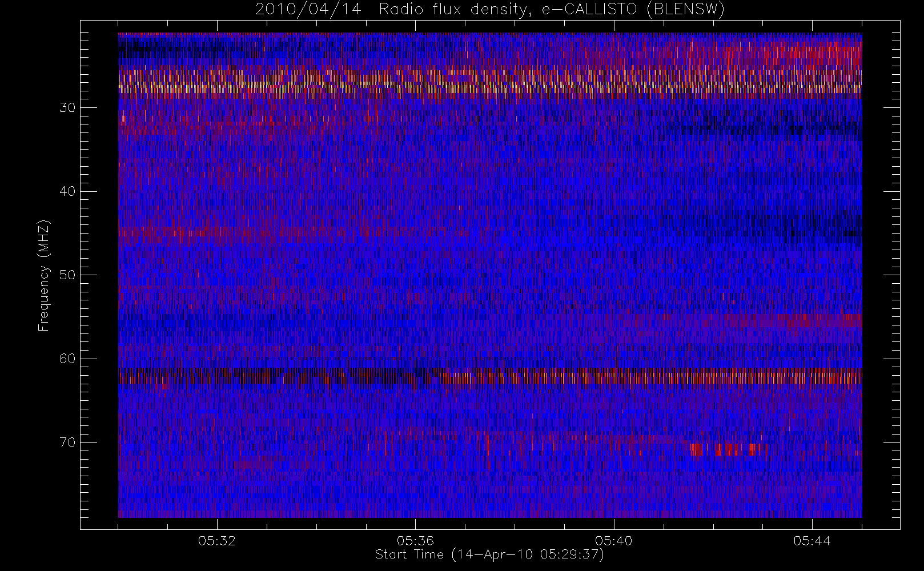
Task: Select the Frequency (MHz) axis label
Action: [x=44, y=275]
